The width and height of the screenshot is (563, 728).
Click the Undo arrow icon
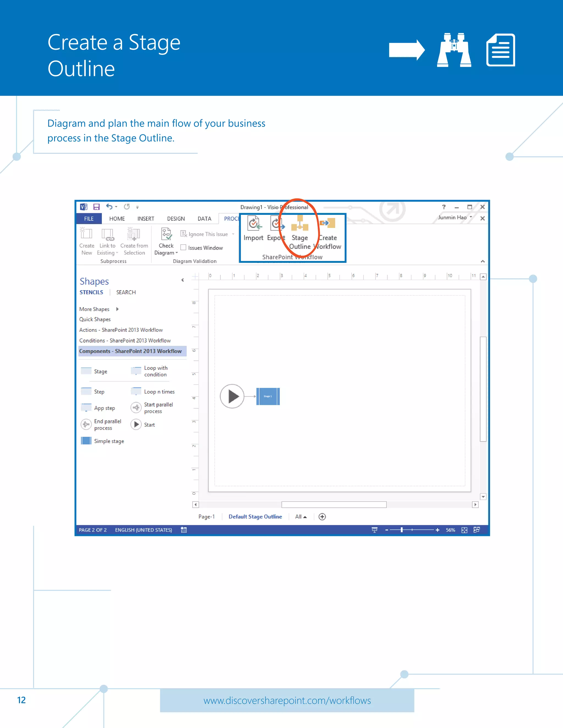pos(109,207)
